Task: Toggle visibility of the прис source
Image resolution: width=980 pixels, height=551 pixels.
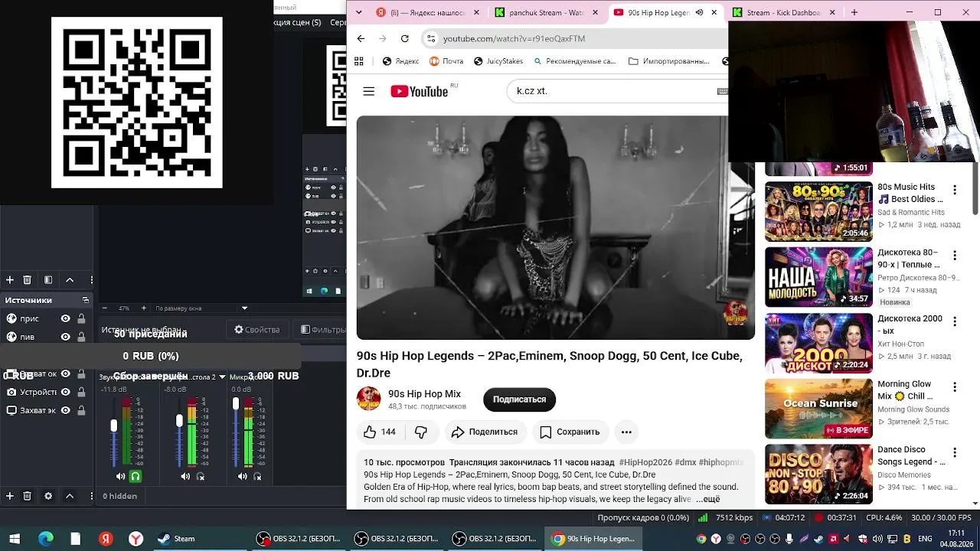Action: 66,318
